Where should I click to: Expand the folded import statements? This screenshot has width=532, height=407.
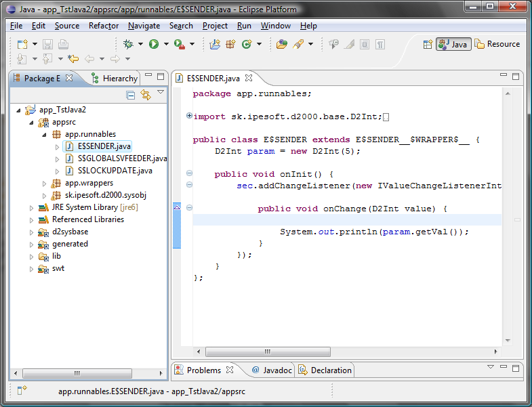(190, 116)
